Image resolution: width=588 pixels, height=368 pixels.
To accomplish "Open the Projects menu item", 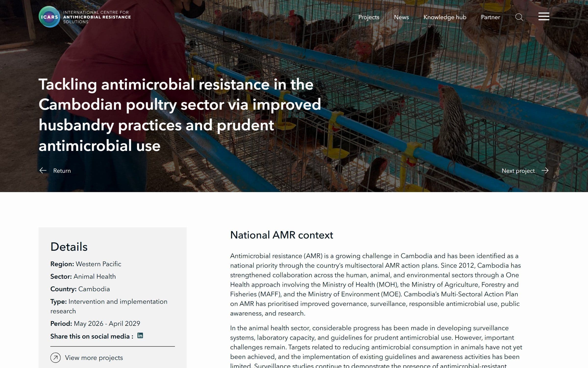I will pos(369,17).
